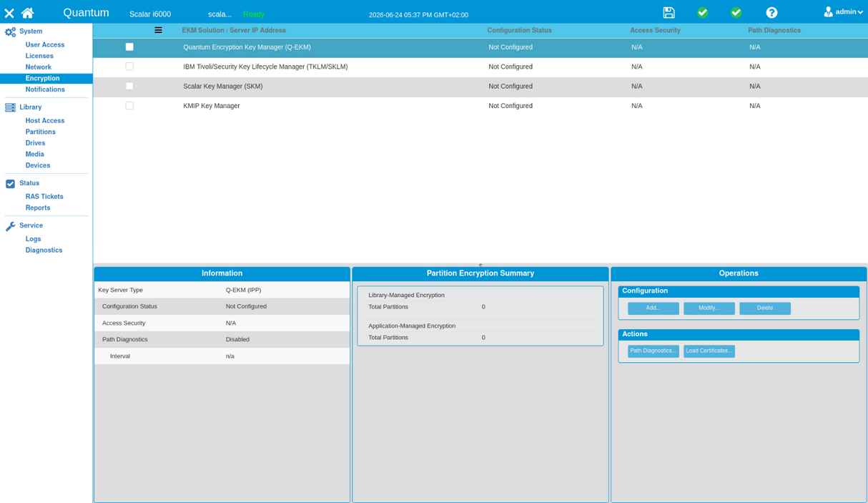This screenshot has width=868, height=503.
Task: Open Partitions in the sidebar
Action: click(x=41, y=132)
